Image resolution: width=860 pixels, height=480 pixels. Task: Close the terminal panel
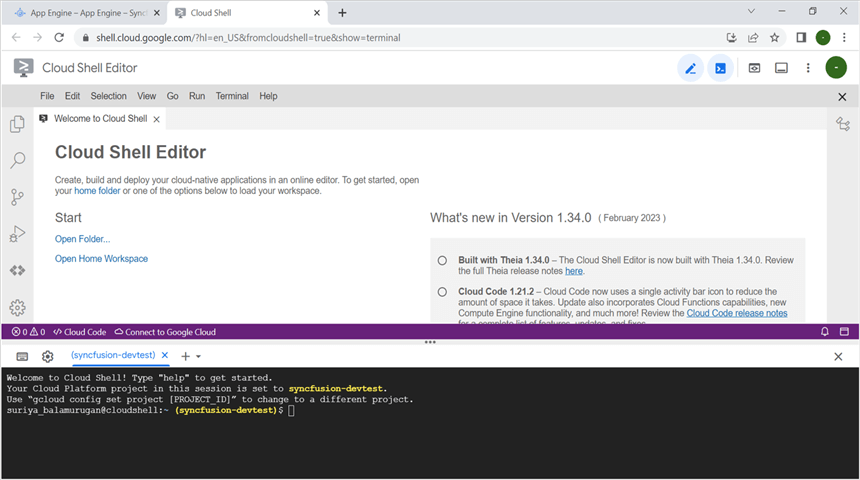click(838, 357)
